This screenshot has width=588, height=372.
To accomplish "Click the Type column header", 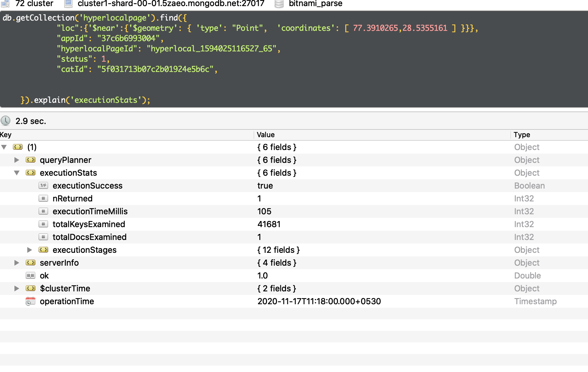I will click(x=522, y=135).
